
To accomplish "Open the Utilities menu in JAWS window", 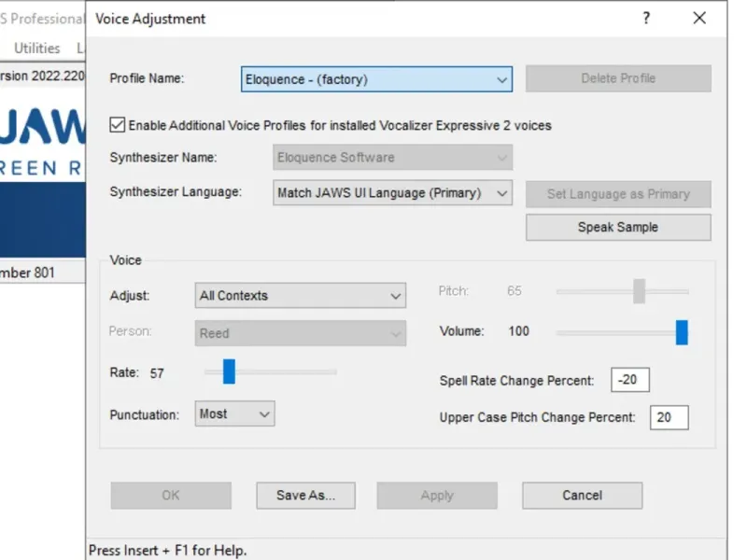I will pyautogui.click(x=37, y=49).
